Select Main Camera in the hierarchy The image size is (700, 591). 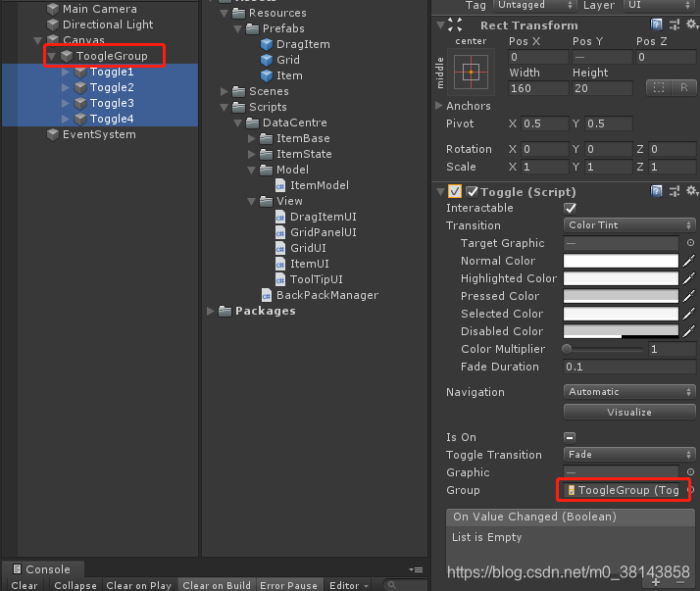click(92, 9)
